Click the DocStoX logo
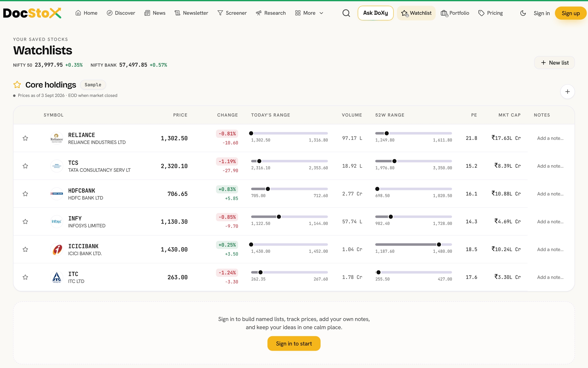This screenshot has height=368, width=588. tap(32, 13)
